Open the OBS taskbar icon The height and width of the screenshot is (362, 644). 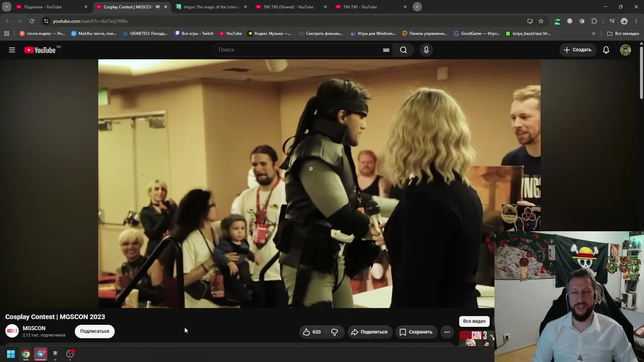point(70,354)
